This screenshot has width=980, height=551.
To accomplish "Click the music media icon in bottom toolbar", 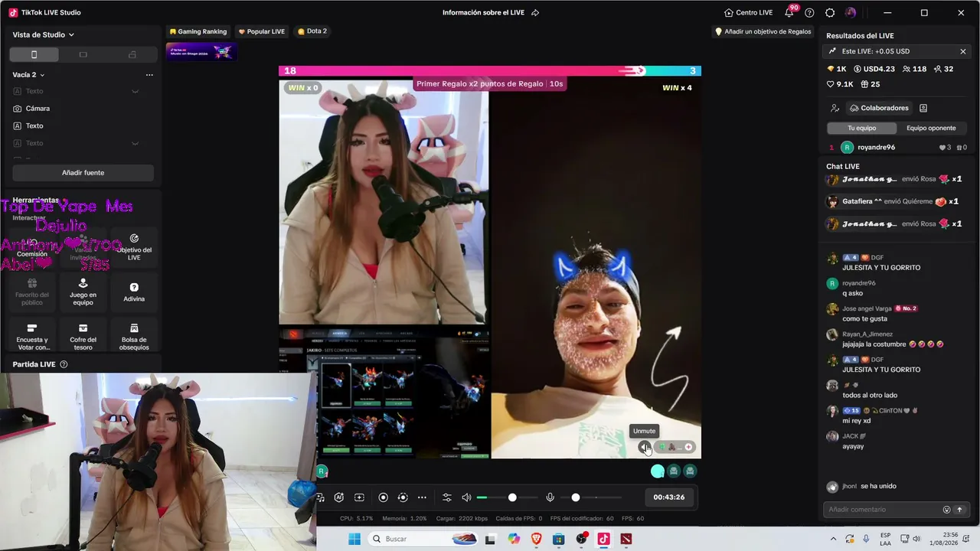I will click(320, 497).
